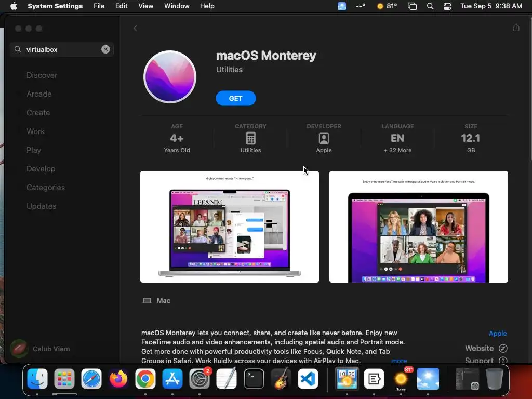Open the Work section
Screen dimensions: 532x399
[35, 131]
